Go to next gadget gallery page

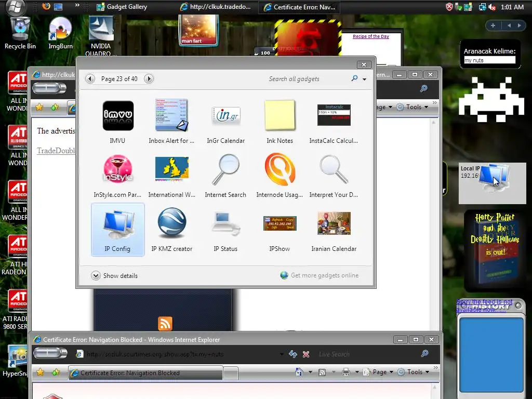[149, 79]
